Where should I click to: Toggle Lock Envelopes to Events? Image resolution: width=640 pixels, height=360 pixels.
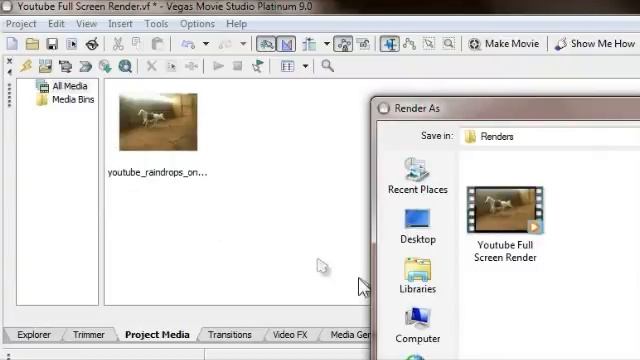(x=343, y=44)
